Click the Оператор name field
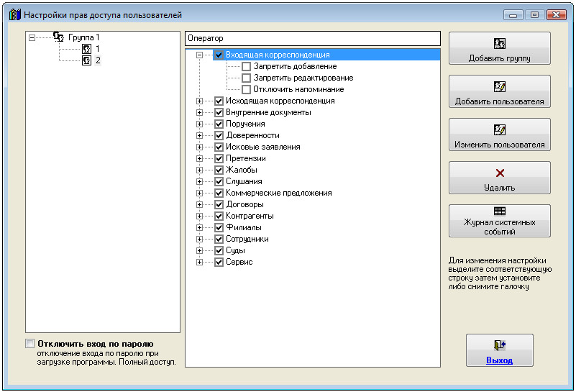The height and width of the screenshot is (392, 576). pyautogui.click(x=313, y=38)
